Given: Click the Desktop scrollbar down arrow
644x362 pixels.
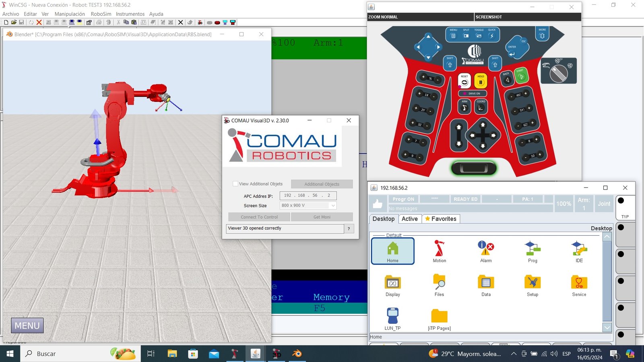Looking at the screenshot, I should click(x=607, y=328).
